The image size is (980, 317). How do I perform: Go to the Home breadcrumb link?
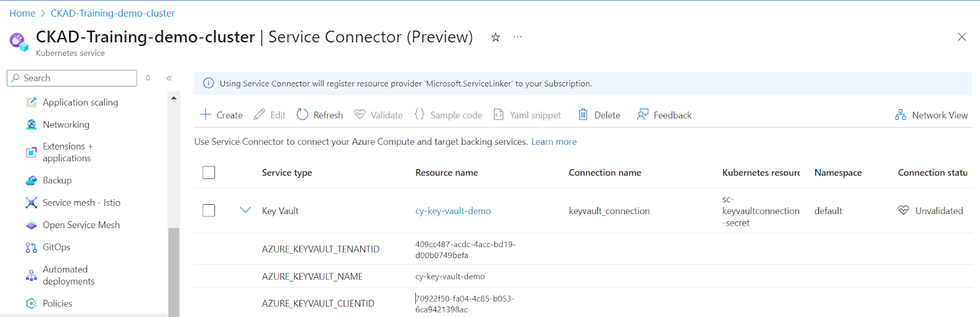[x=22, y=13]
